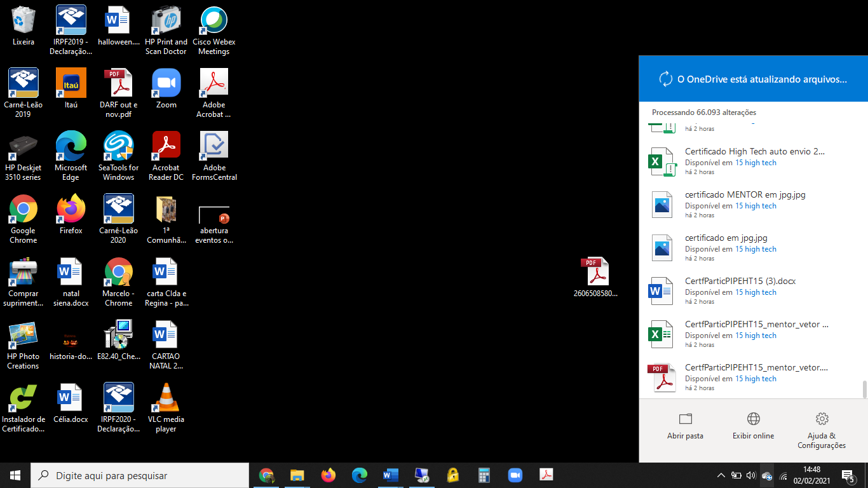868x488 pixels.
Task: Open the Comprar suprimentos desktop shortcut
Action: [24, 281]
